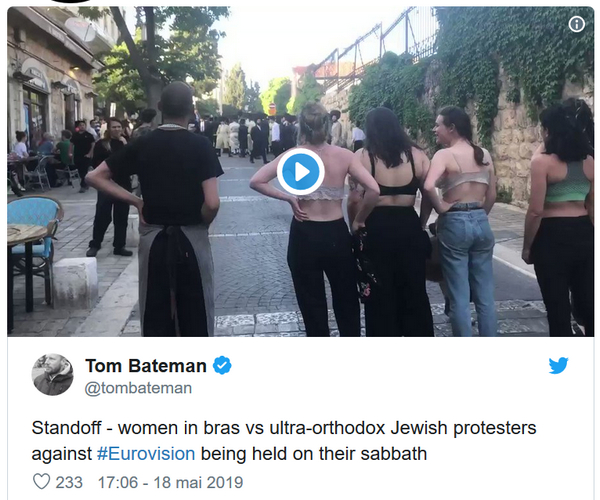Viewport: 600px width, 500px height.
Task: Visit the @tombateman handle
Action: (x=138, y=388)
